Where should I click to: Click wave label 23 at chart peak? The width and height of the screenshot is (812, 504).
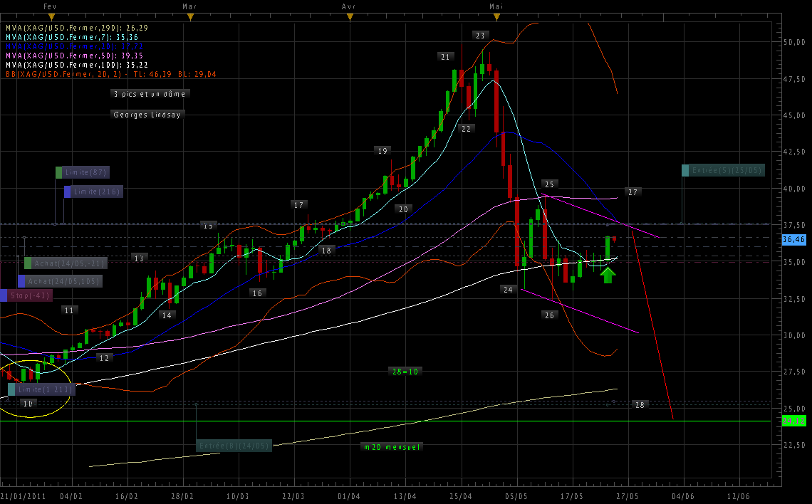click(480, 35)
